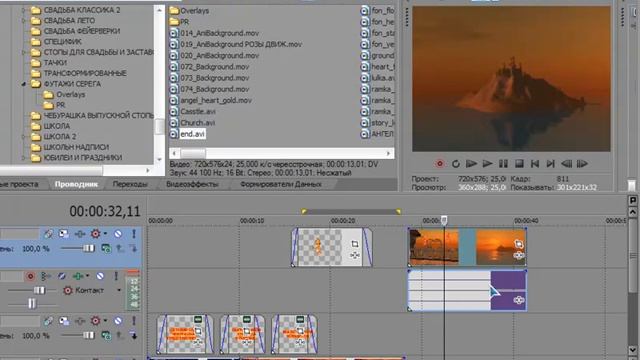This screenshot has width=640, height=360.
Task: Mute the audio track
Action: pyautogui.click(x=100, y=276)
